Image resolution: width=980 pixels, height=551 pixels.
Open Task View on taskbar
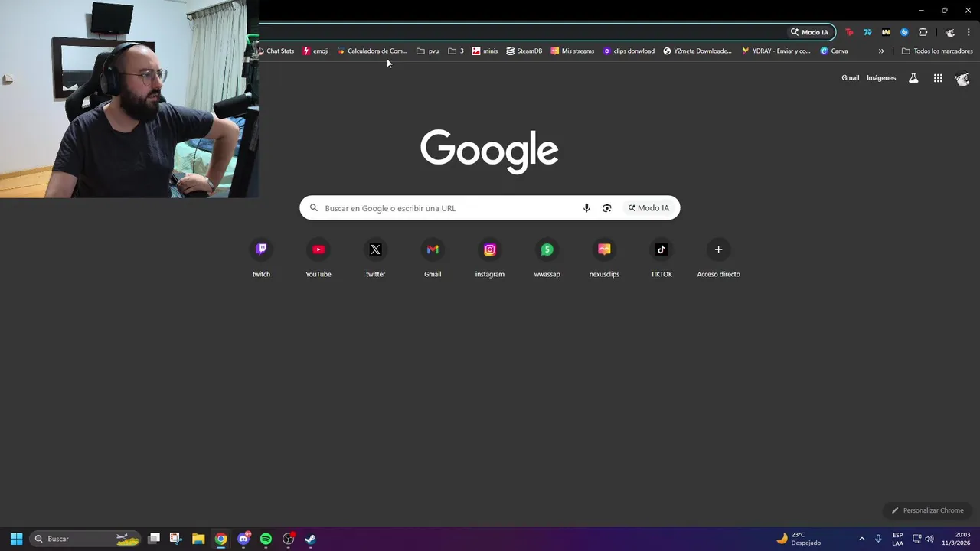click(x=154, y=539)
